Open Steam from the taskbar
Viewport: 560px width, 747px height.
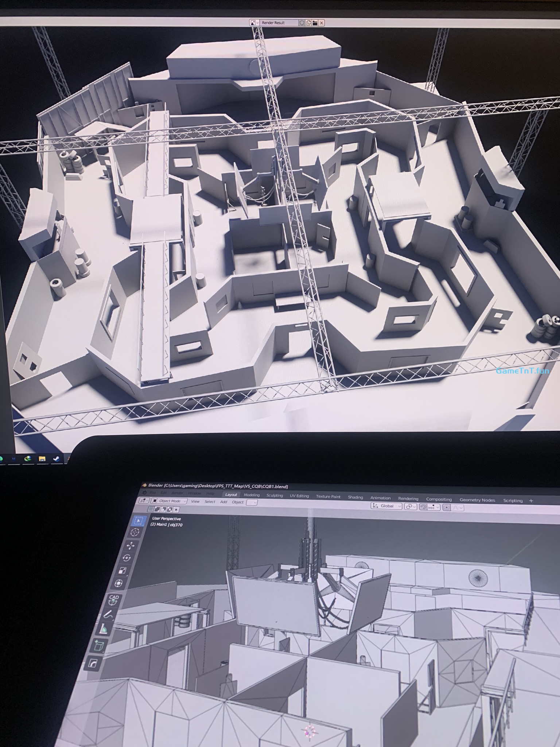56,459
